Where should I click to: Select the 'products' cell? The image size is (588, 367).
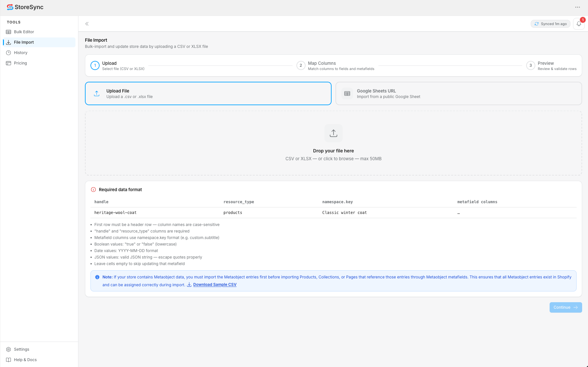233,213
